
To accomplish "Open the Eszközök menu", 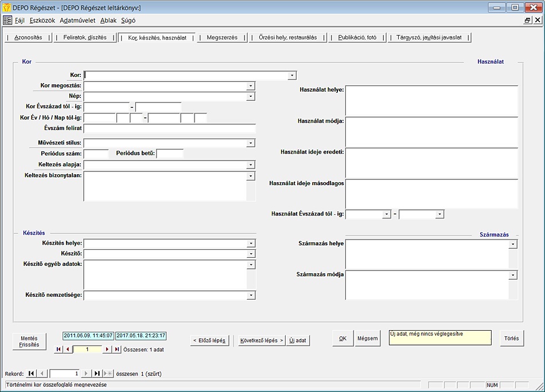I will 42,20.
